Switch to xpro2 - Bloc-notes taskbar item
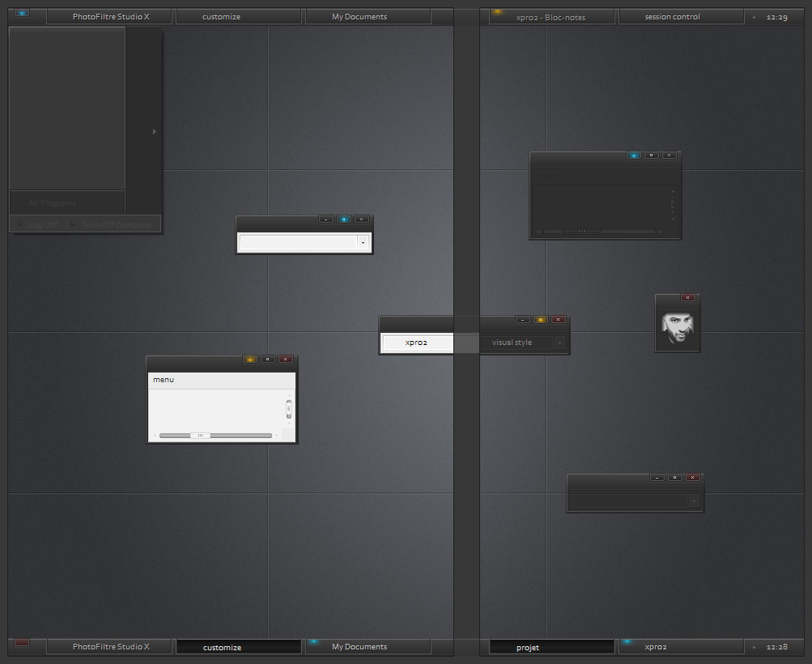Screen dimensions: 812x664 pyautogui.click(x=552, y=17)
